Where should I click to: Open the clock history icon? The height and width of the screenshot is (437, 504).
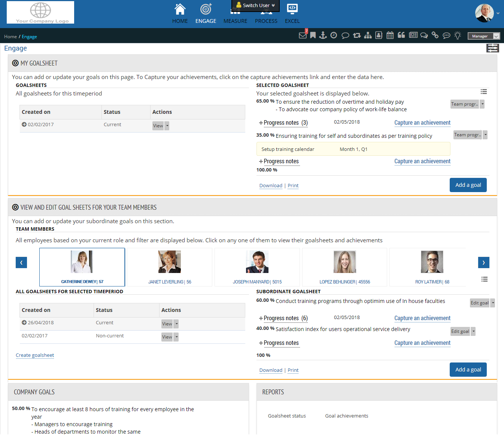pyautogui.click(x=334, y=35)
